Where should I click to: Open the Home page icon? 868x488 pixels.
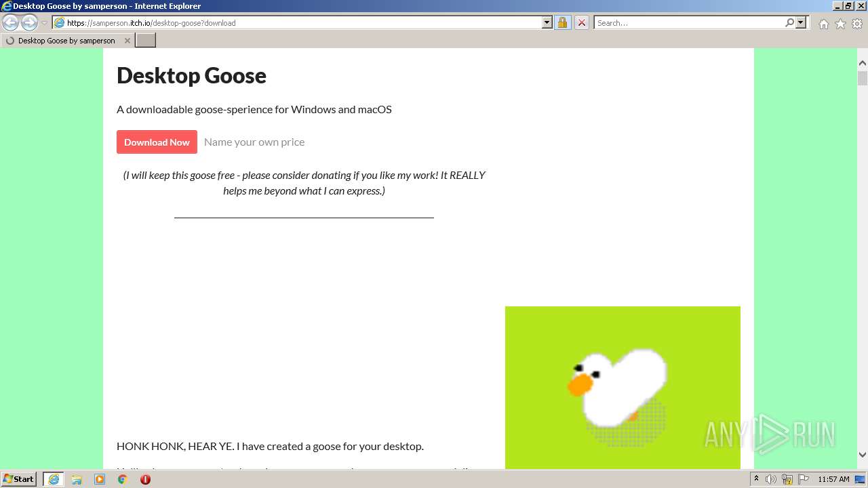pos(823,24)
